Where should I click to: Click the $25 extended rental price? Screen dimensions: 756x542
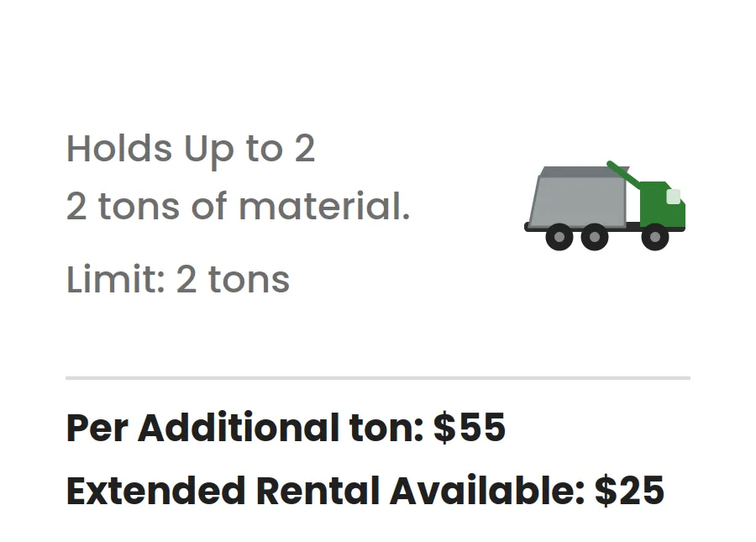tap(629, 491)
